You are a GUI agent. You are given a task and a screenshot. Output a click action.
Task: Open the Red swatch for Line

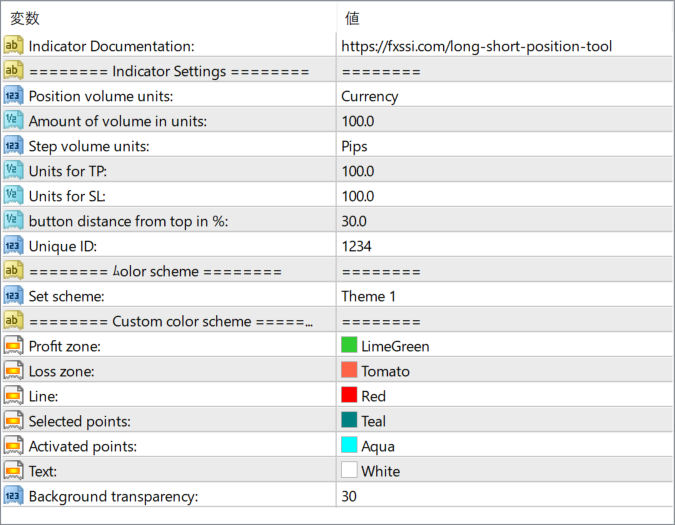[349, 395]
